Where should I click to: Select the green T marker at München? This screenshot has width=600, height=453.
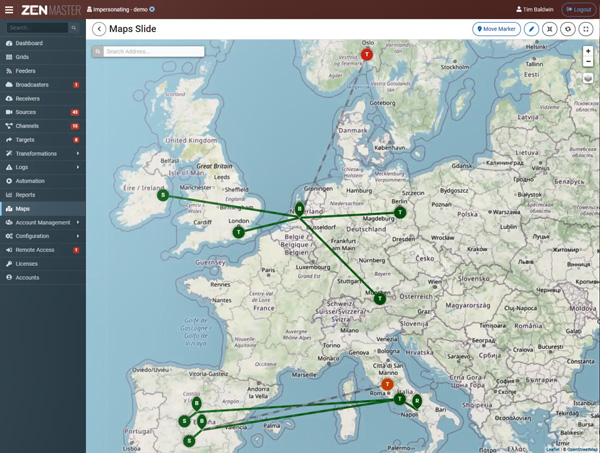click(380, 298)
